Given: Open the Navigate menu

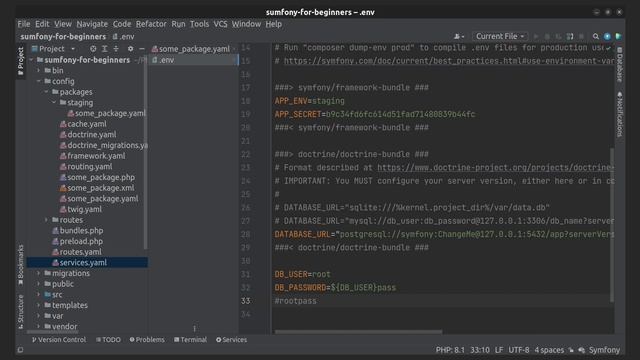Looking at the screenshot, I should [x=92, y=24].
